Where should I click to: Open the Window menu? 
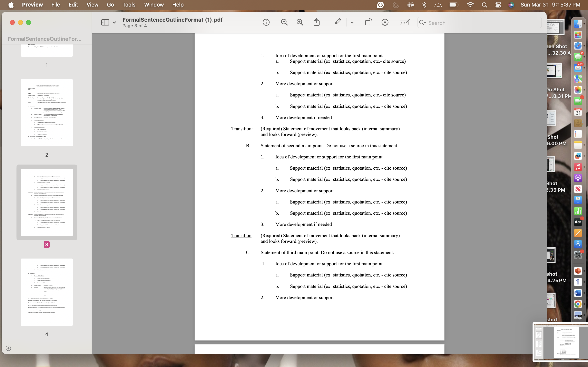click(x=154, y=5)
